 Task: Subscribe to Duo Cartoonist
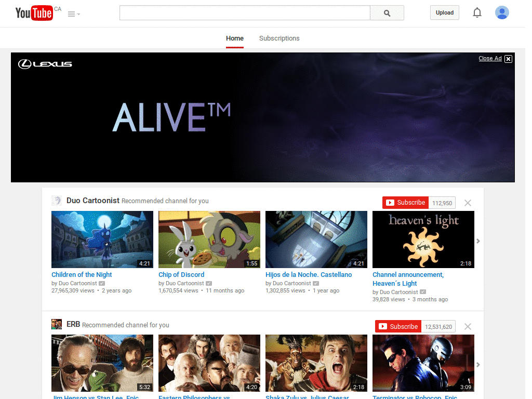pos(405,203)
